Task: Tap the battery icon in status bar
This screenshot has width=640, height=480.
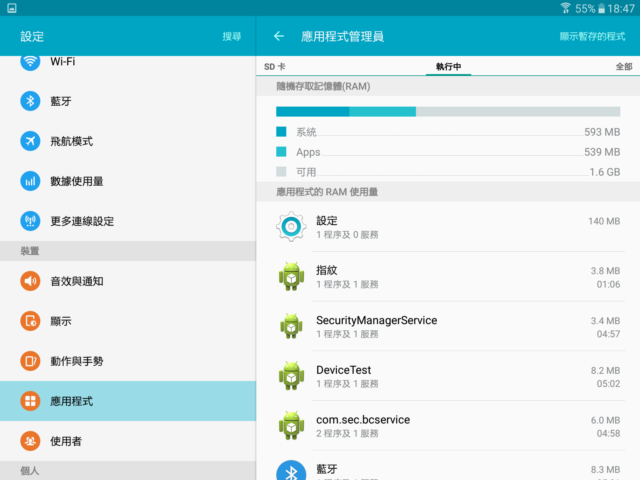Action: (x=601, y=8)
